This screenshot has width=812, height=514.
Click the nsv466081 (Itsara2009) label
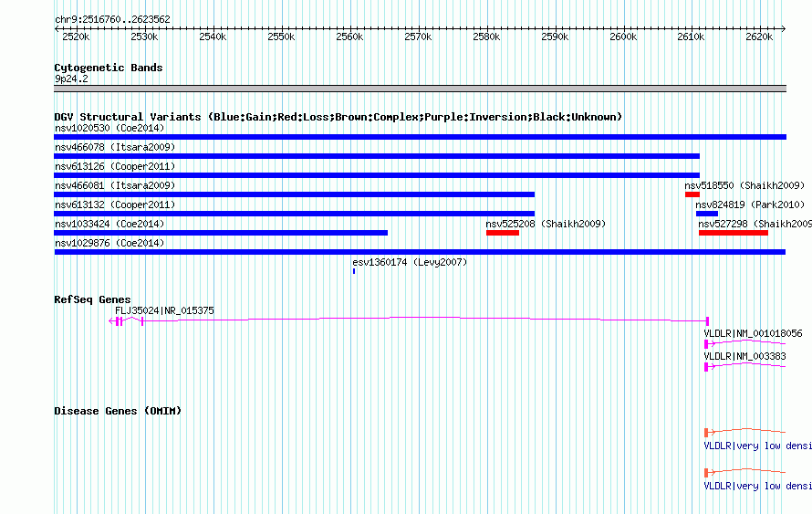coord(115,185)
